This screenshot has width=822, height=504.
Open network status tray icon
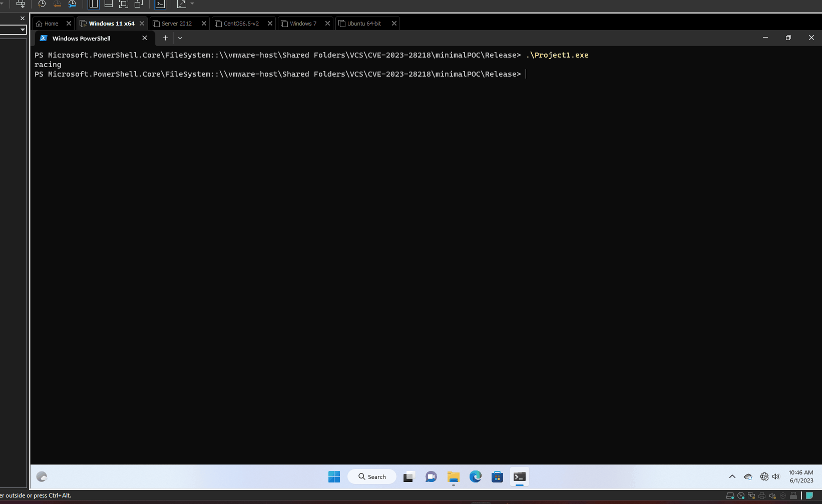pyautogui.click(x=764, y=477)
